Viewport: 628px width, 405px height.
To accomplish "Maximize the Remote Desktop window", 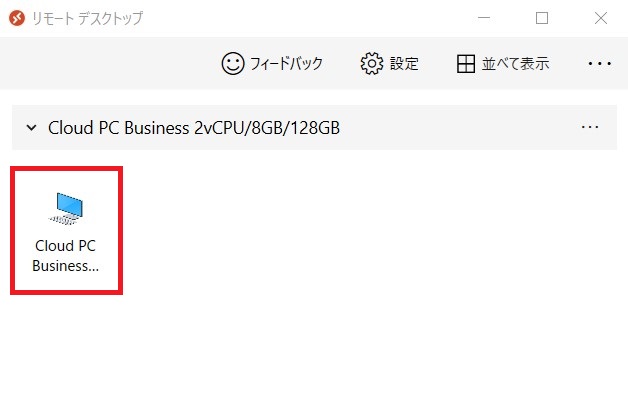I will [x=542, y=18].
